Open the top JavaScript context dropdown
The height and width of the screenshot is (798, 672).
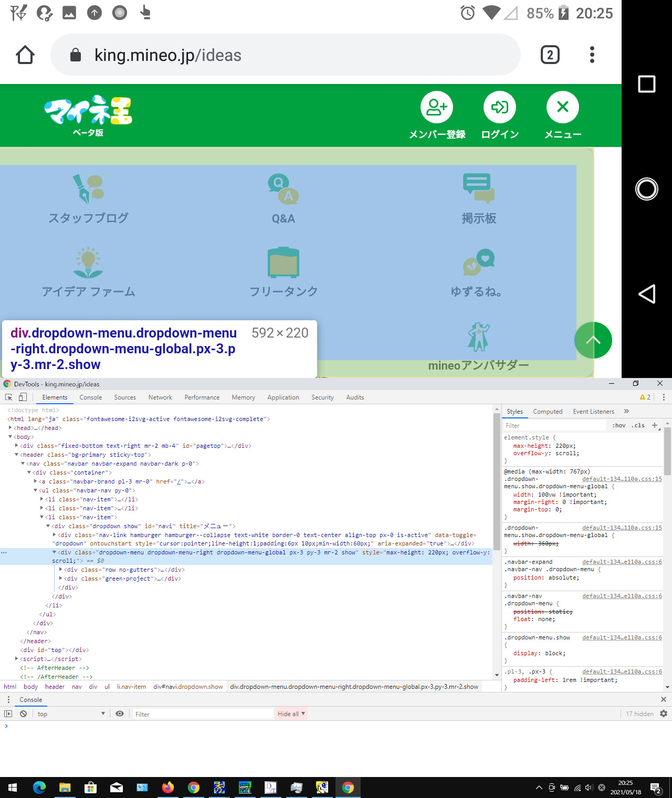coord(71,714)
